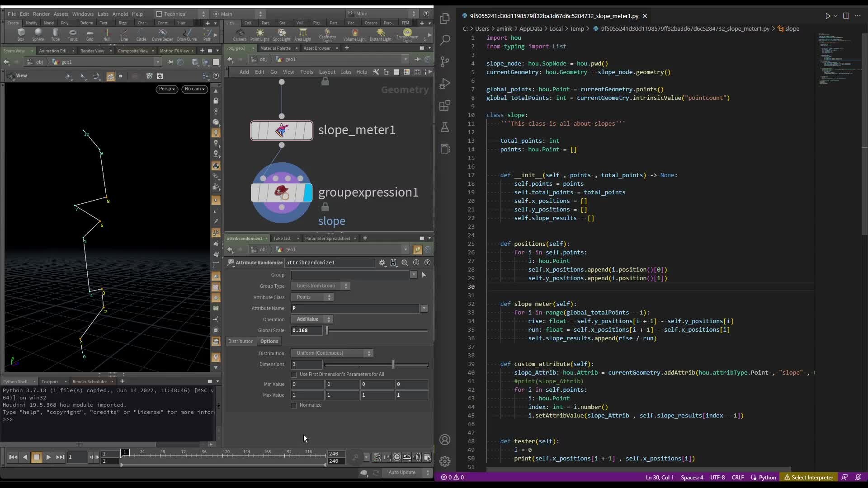Click the slope_meter1 node icon
868x488 pixels.
[x=282, y=131]
